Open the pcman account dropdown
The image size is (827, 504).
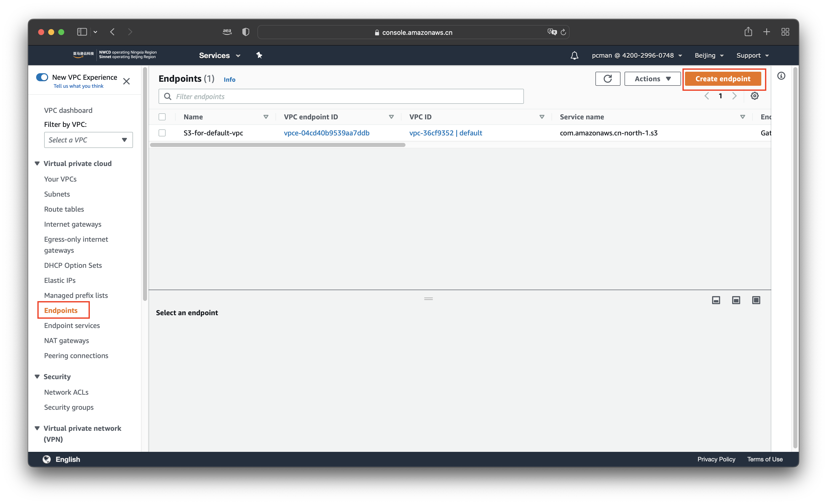coord(637,55)
